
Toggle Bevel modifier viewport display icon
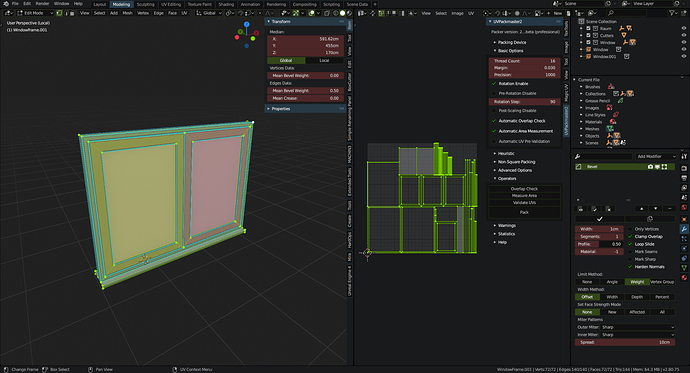(657, 167)
